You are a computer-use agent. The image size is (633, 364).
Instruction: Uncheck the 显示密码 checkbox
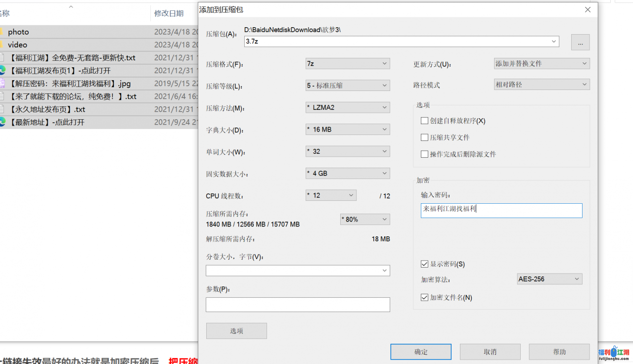424,264
